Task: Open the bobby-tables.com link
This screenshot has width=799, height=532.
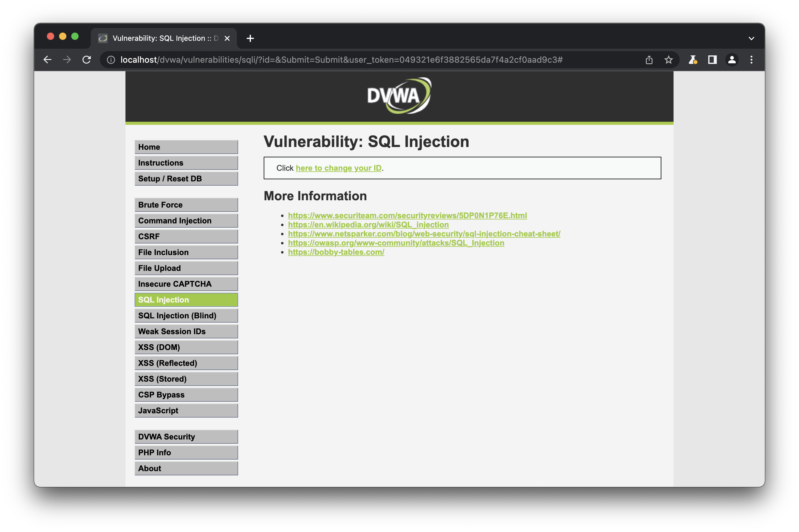Action: pos(336,252)
